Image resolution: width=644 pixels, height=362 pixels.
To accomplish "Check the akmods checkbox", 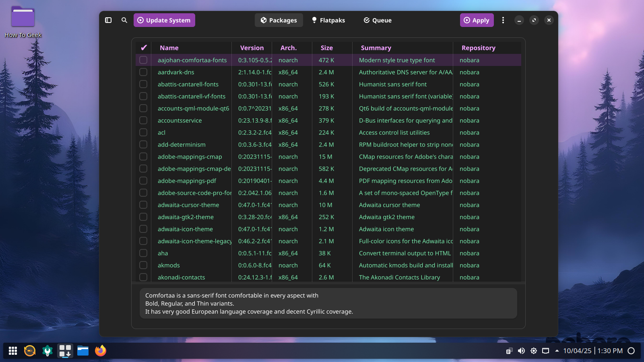I will [x=143, y=265].
